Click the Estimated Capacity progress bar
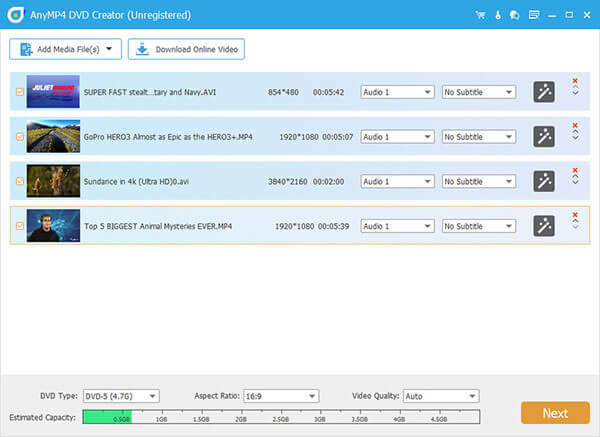Image resolution: width=600 pixels, height=437 pixels. pyautogui.click(x=281, y=417)
